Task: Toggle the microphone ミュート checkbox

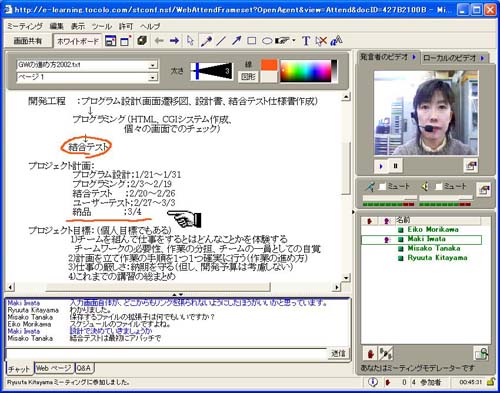Action: tap(382, 186)
